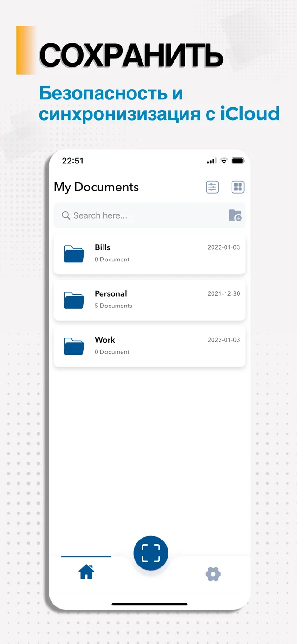
Task: Open the filter options sliders icon
Action: (212, 187)
